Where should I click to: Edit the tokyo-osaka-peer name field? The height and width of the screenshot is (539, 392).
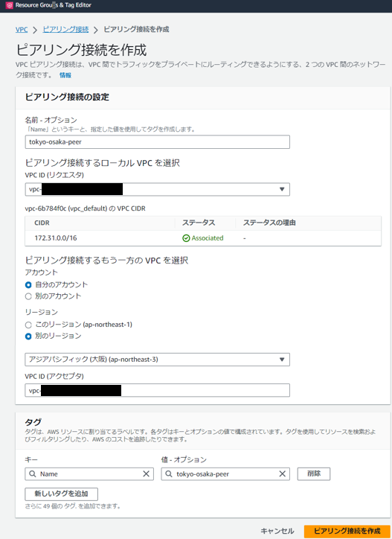coord(158,142)
